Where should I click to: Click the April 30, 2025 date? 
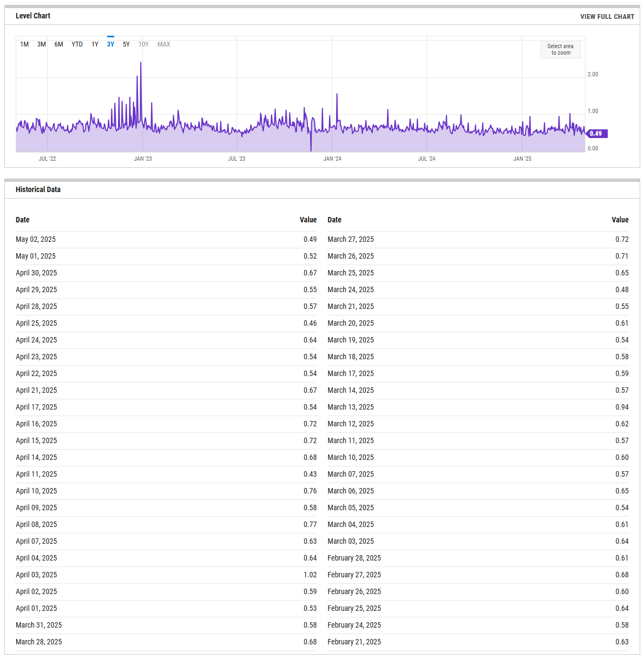click(x=36, y=273)
